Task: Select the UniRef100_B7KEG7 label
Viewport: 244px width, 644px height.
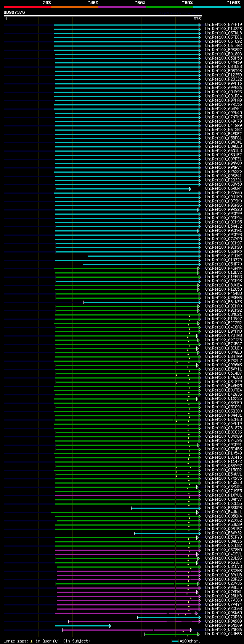Action: [x=223, y=344]
